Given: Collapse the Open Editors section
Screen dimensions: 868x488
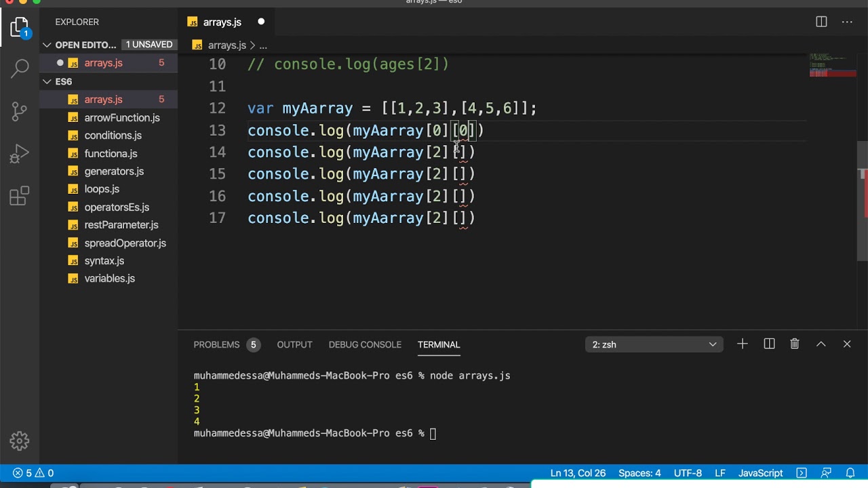Looking at the screenshot, I should [x=47, y=45].
